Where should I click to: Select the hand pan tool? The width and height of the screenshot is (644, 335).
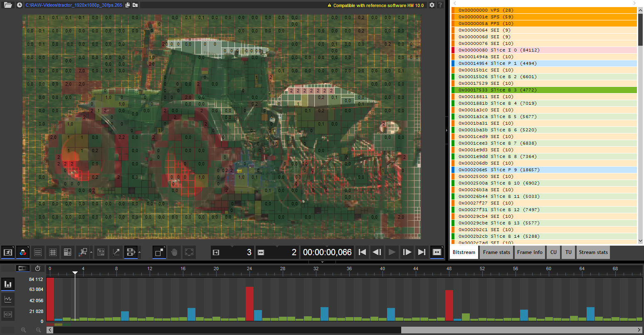point(174,252)
